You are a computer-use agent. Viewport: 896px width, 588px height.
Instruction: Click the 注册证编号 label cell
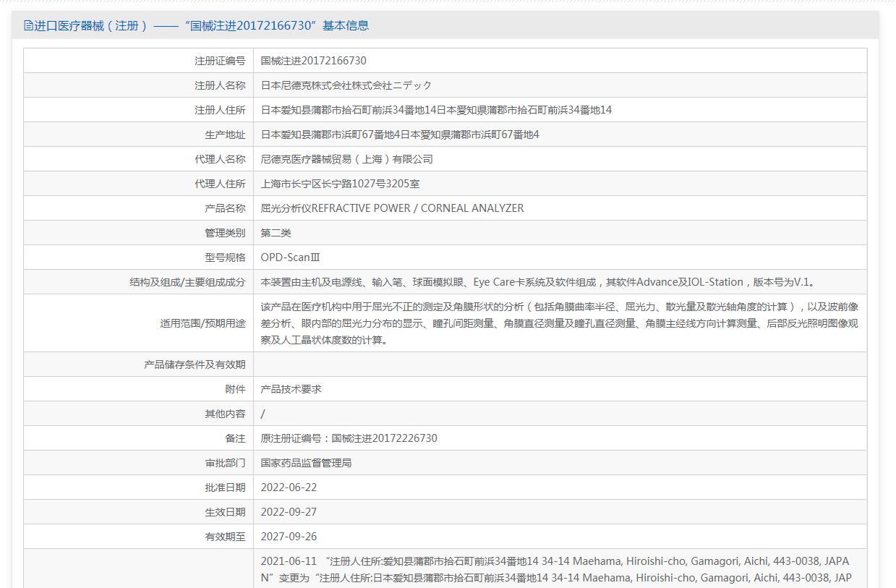pyautogui.click(x=220, y=61)
